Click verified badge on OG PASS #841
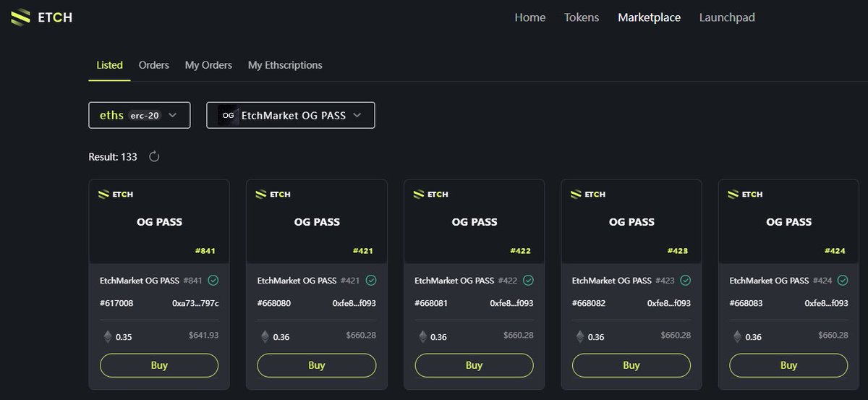 tap(213, 280)
